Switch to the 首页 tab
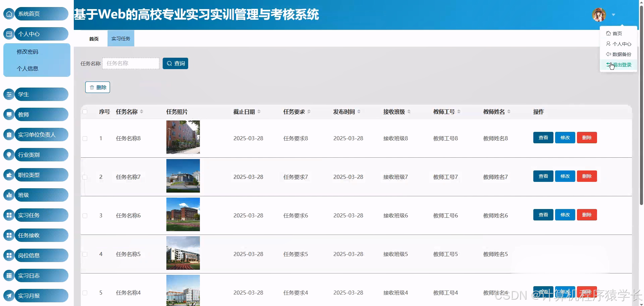The image size is (644, 306). pos(93,38)
